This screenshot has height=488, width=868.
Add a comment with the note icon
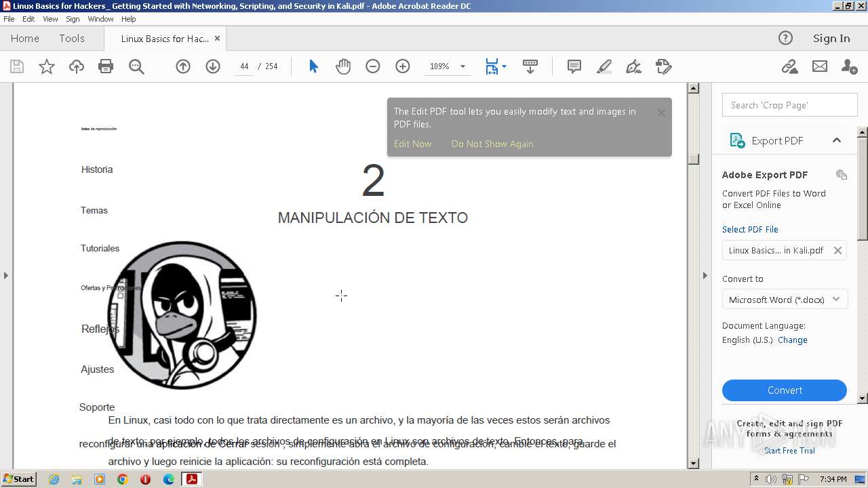coord(574,66)
